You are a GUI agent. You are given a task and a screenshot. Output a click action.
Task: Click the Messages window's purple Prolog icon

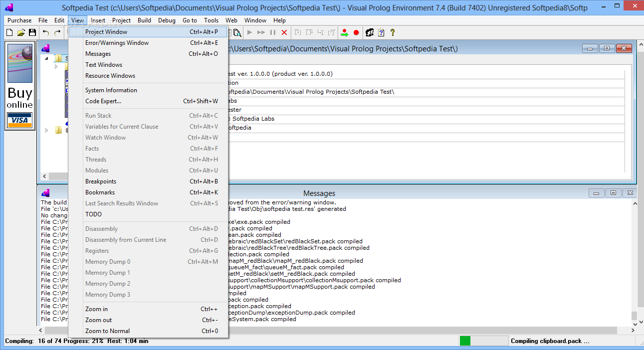(46, 193)
